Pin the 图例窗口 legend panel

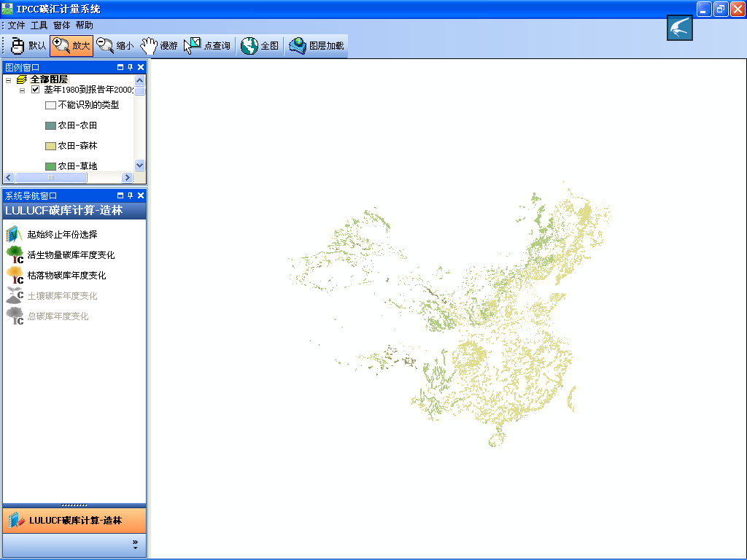(x=131, y=67)
